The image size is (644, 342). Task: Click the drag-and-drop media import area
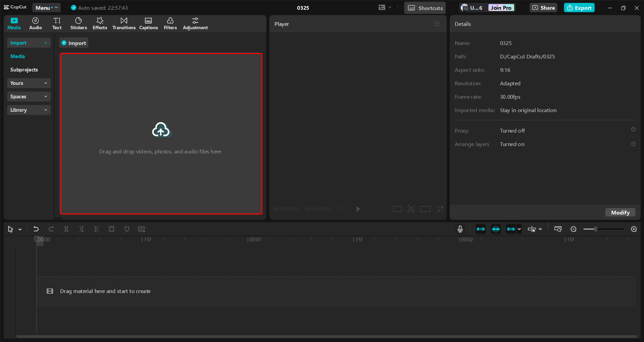coord(161,134)
